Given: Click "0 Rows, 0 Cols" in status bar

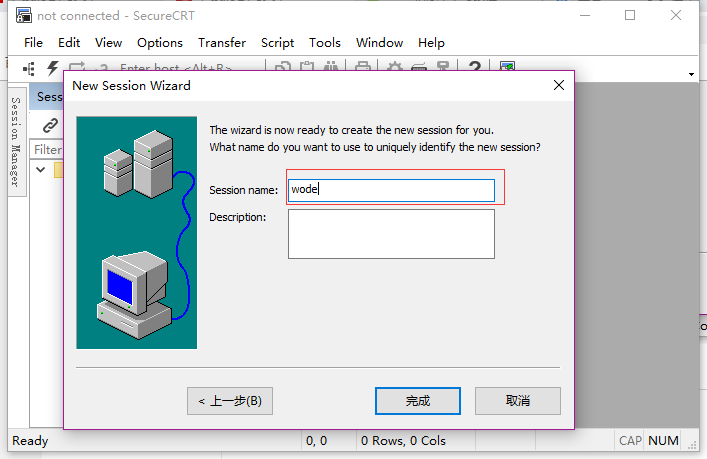Looking at the screenshot, I should pos(403,441).
